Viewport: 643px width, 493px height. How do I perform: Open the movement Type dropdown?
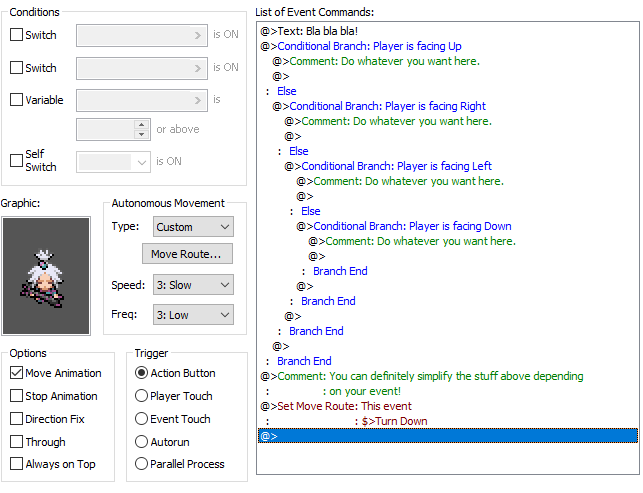pyautogui.click(x=193, y=227)
